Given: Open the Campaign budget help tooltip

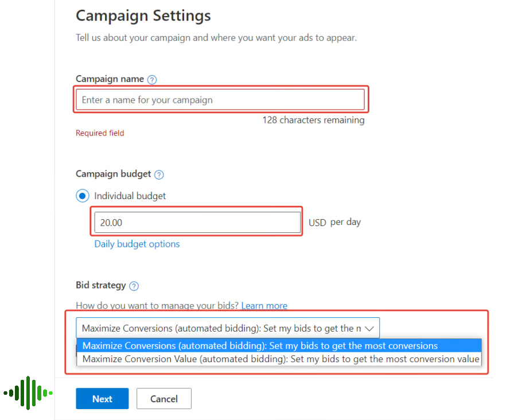Looking at the screenshot, I should click(x=159, y=174).
